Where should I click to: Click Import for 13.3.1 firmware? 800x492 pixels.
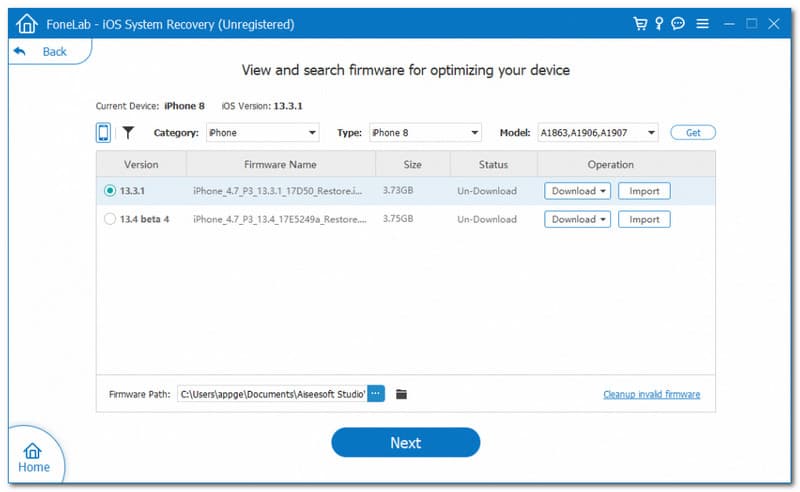tap(644, 191)
